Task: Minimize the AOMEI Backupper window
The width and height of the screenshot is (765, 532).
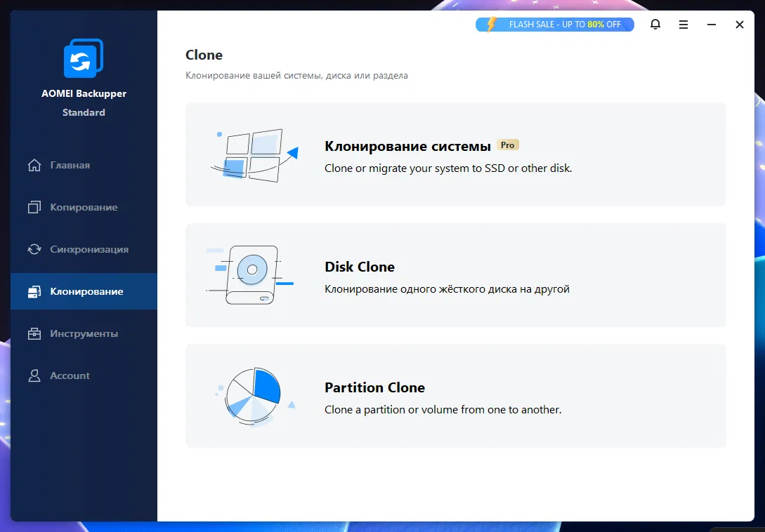Action: coord(712,25)
